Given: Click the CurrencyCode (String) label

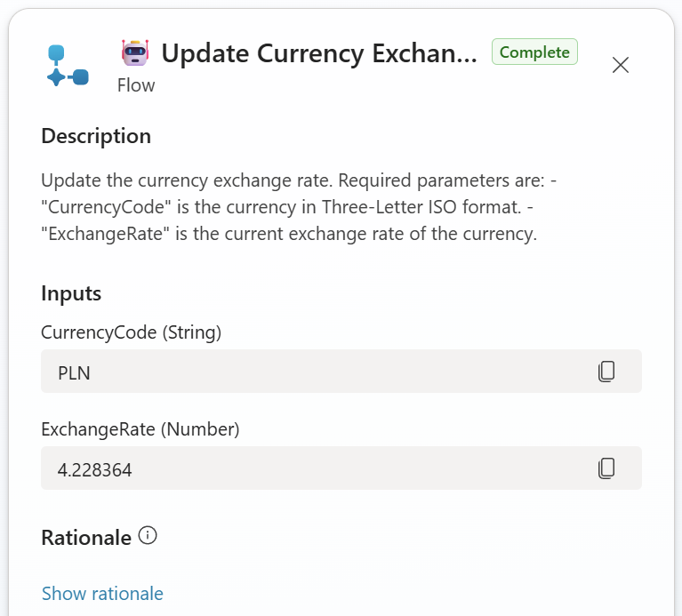Looking at the screenshot, I should click(x=132, y=332).
